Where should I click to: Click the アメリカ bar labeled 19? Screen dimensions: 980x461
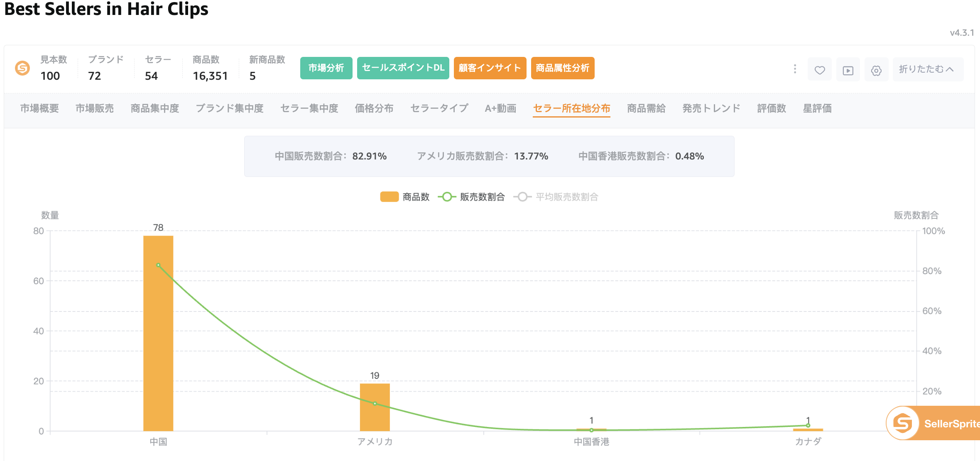(x=375, y=407)
